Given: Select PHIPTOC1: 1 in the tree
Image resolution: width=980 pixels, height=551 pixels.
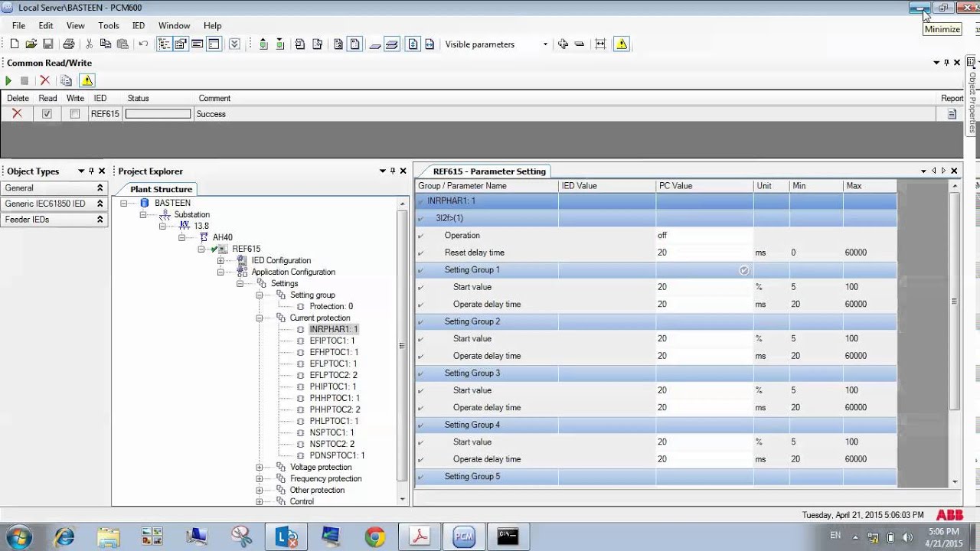Looking at the screenshot, I should click(x=333, y=386).
